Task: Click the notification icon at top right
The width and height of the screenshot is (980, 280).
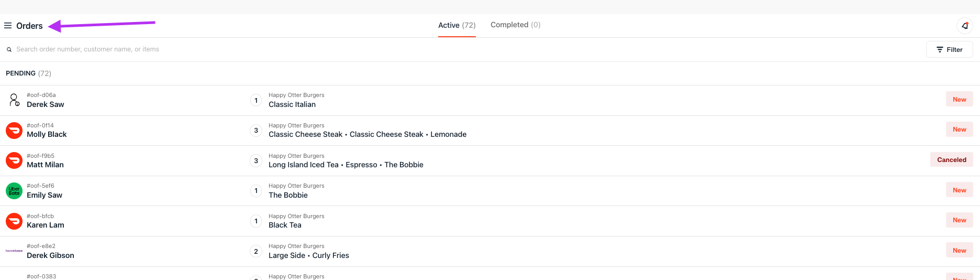Action: point(964,26)
